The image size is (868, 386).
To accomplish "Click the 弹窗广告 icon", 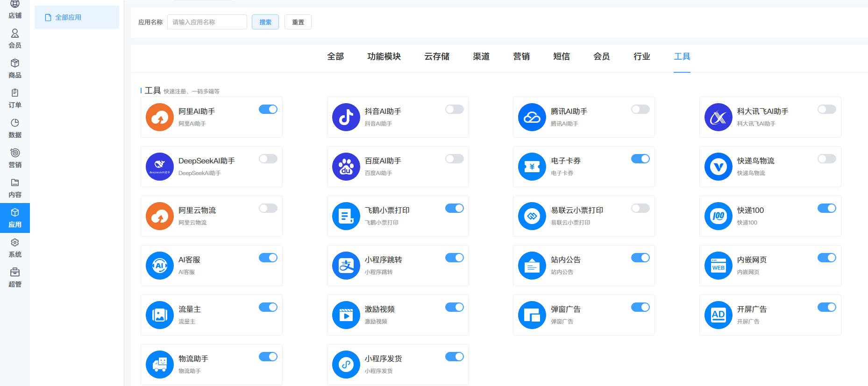I will coord(532,315).
